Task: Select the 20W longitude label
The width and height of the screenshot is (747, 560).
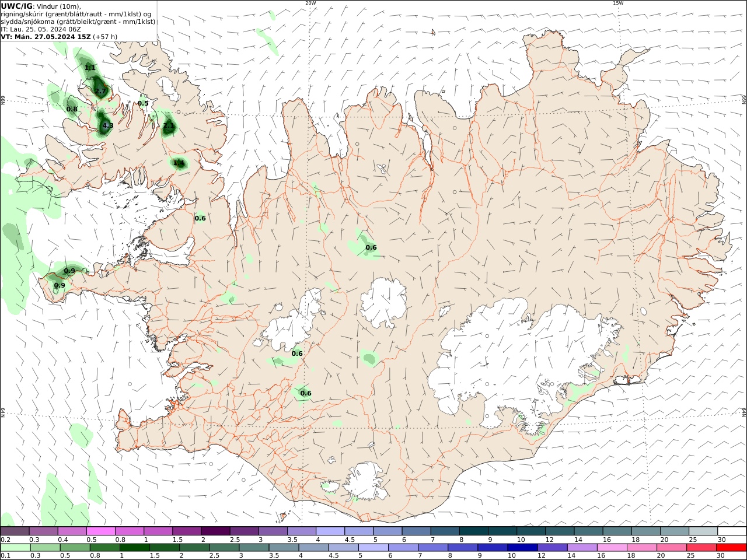Action: point(310,3)
